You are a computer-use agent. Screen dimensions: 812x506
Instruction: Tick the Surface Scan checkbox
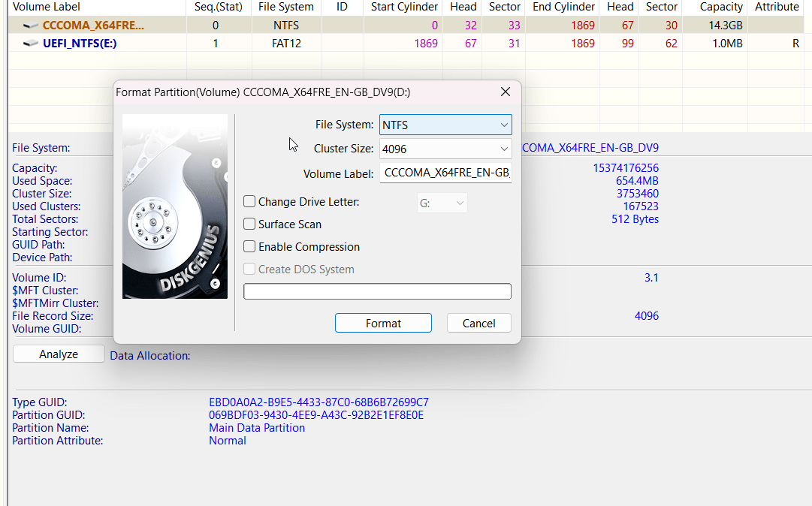click(x=249, y=224)
